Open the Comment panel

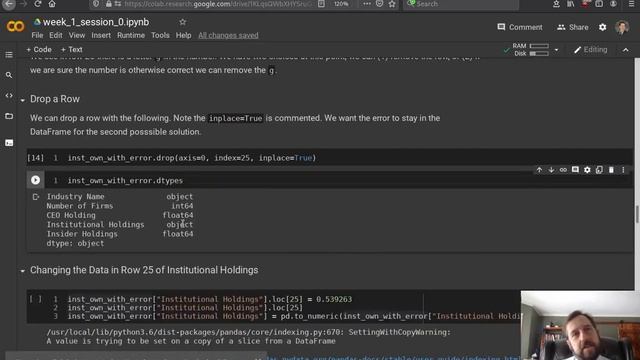click(x=520, y=27)
